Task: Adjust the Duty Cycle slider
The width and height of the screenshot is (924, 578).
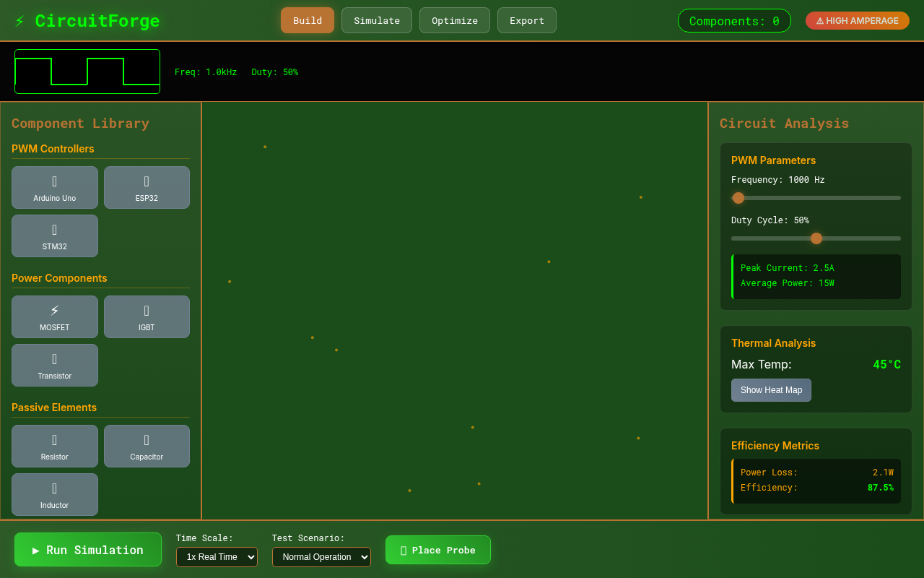Action: pyautogui.click(x=816, y=238)
